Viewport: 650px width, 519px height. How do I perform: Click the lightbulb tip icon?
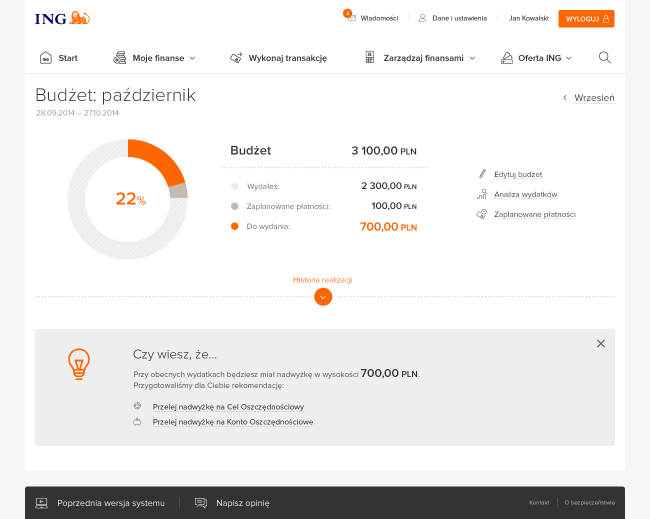coord(79,364)
